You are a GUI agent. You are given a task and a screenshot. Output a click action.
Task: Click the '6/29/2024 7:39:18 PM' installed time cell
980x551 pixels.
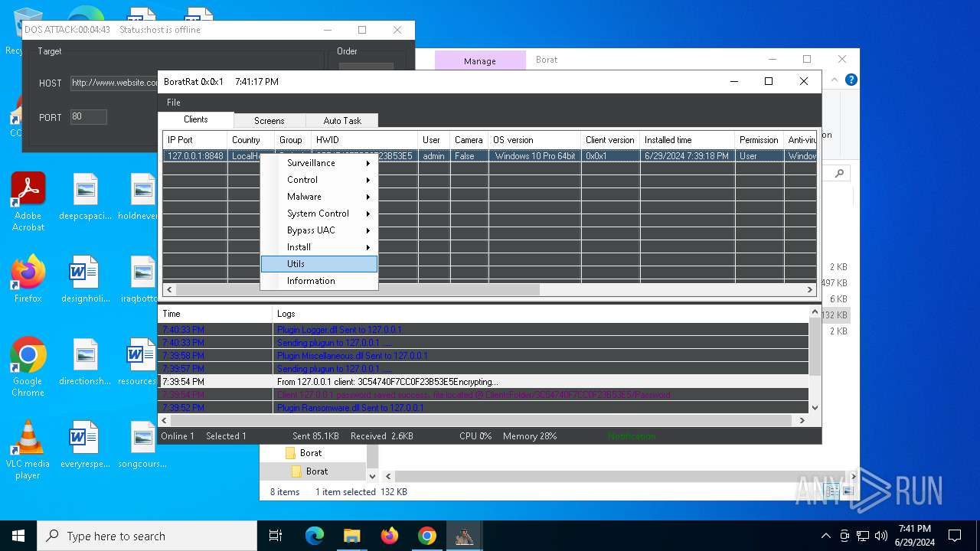pos(688,156)
